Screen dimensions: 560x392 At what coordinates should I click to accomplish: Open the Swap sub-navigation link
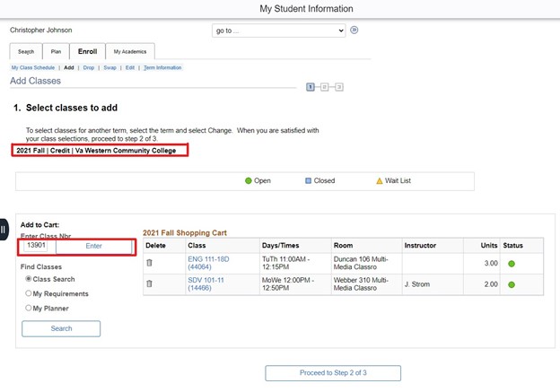click(109, 67)
